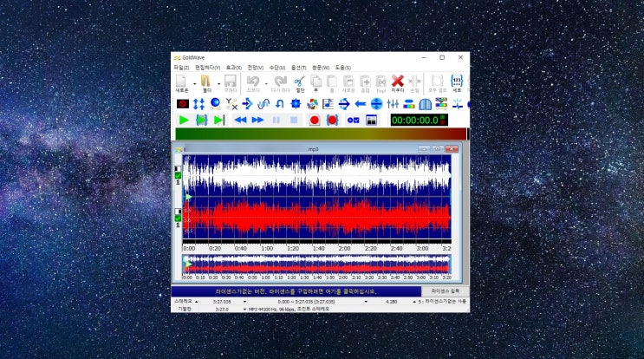
Task: Toggle the lock icon under the left channel check
Action: 178,182
